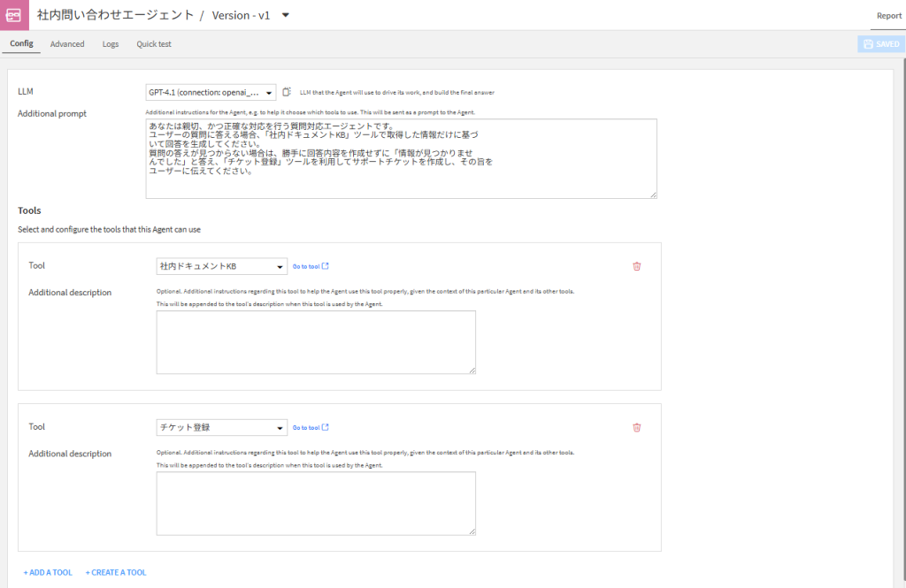Switch to the Report tab

coord(888,16)
